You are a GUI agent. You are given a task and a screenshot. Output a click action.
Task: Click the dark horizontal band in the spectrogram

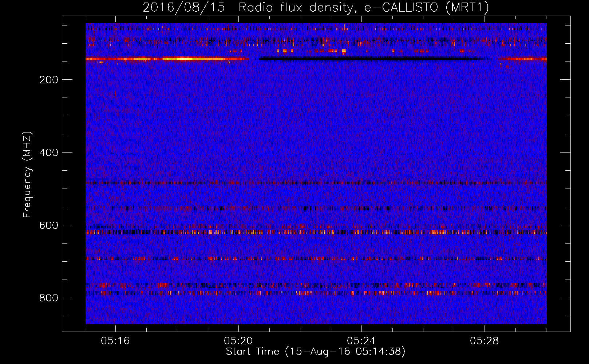click(x=371, y=59)
